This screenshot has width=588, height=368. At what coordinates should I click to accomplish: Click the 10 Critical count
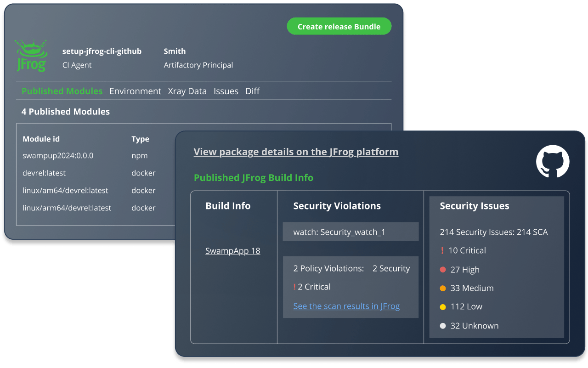tap(467, 250)
